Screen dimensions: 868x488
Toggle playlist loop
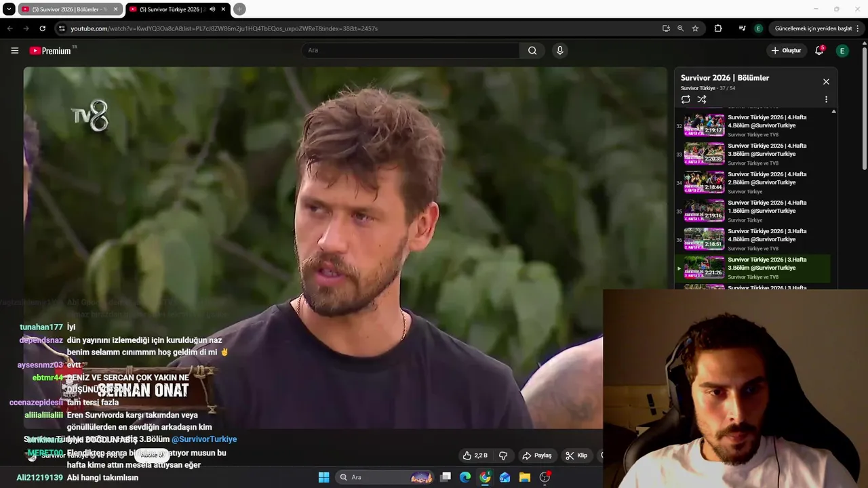(686, 99)
